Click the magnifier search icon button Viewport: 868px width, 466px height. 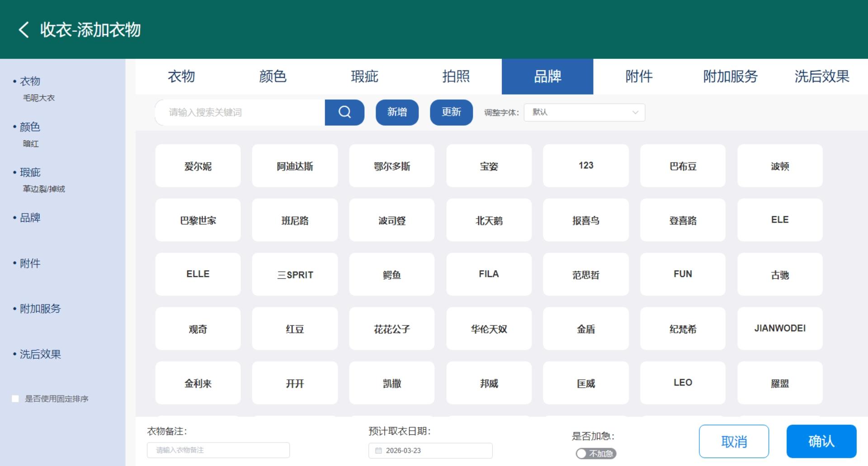344,112
